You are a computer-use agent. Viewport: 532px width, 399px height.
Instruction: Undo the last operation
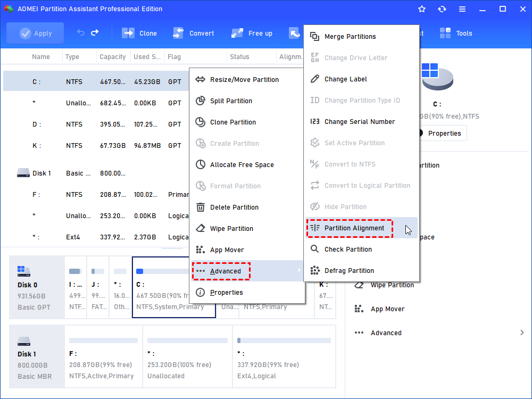click(81, 32)
